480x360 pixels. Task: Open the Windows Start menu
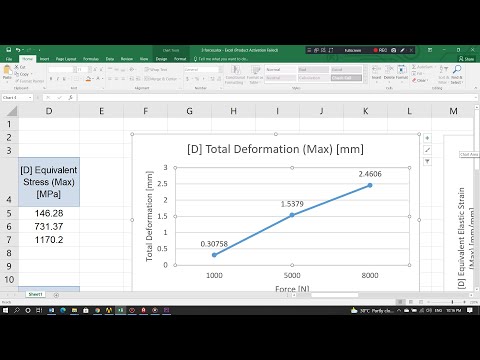pos(5,310)
